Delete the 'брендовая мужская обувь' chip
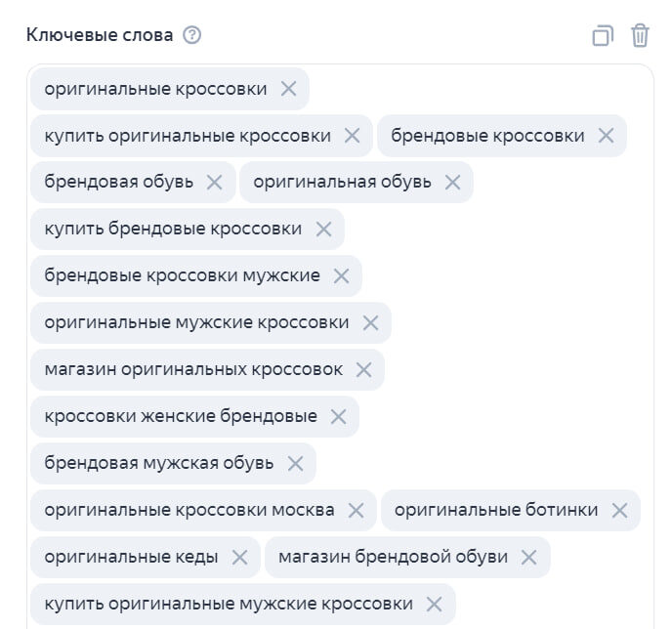This screenshot has height=629, width=672. (x=295, y=463)
